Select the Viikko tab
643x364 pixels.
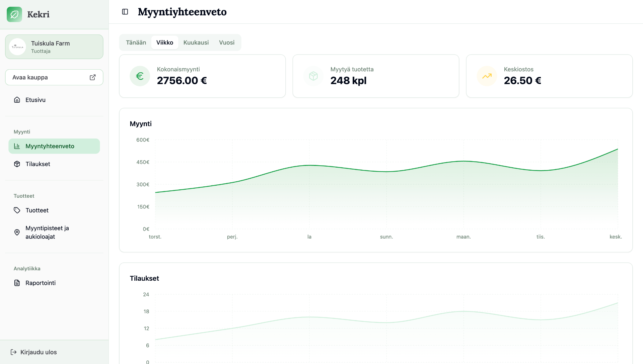click(165, 42)
